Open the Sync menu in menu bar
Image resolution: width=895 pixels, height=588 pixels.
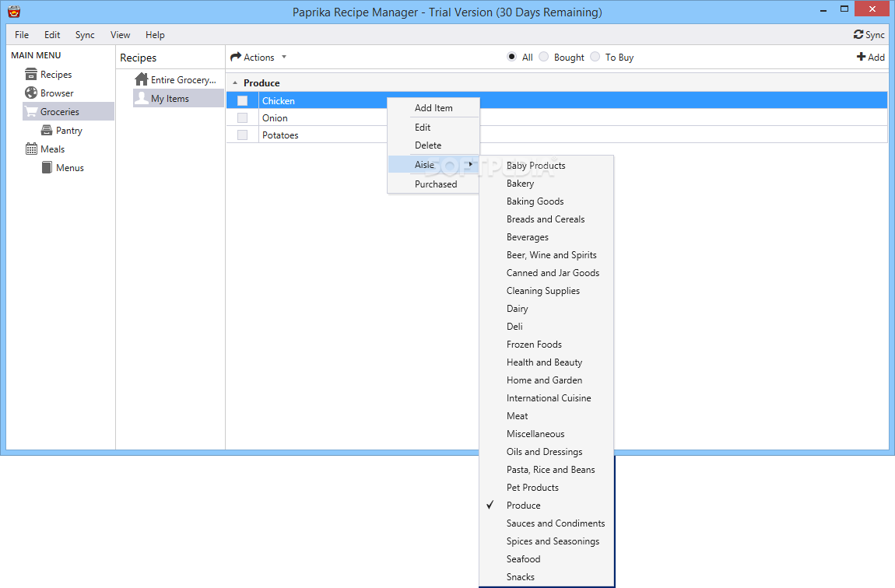(x=85, y=35)
